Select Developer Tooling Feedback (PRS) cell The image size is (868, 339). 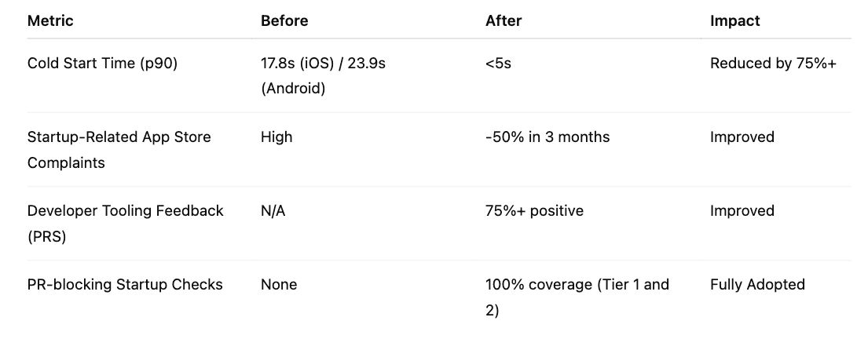pyautogui.click(x=125, y=224)
